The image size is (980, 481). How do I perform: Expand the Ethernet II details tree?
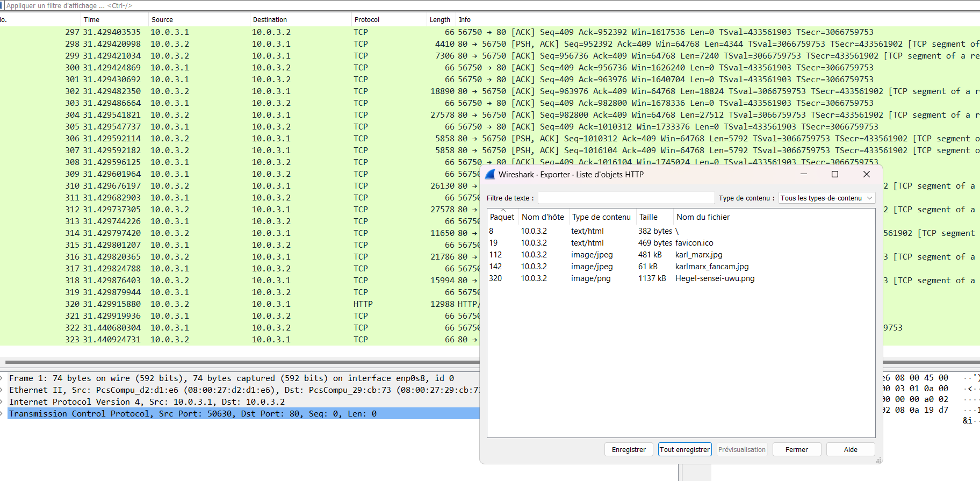2,390
